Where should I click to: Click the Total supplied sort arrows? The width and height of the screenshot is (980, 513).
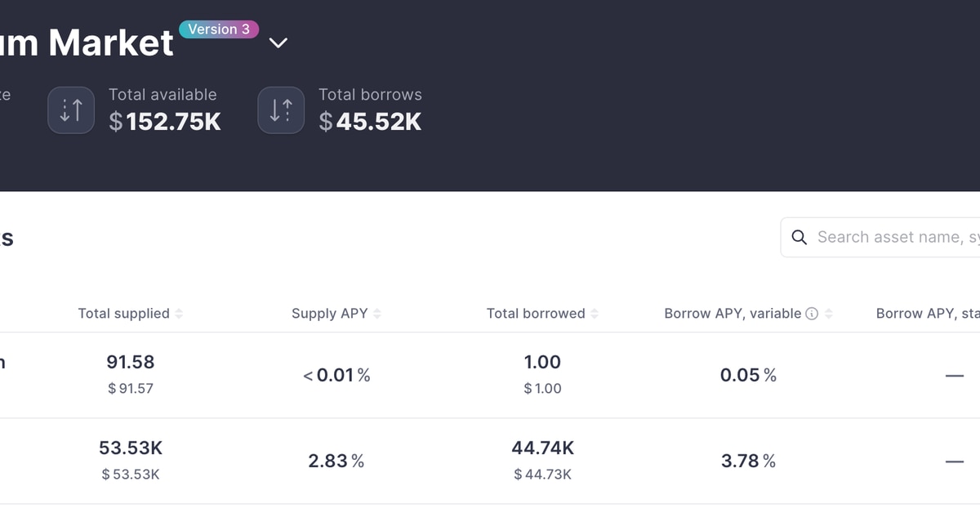tap(179, 314)
